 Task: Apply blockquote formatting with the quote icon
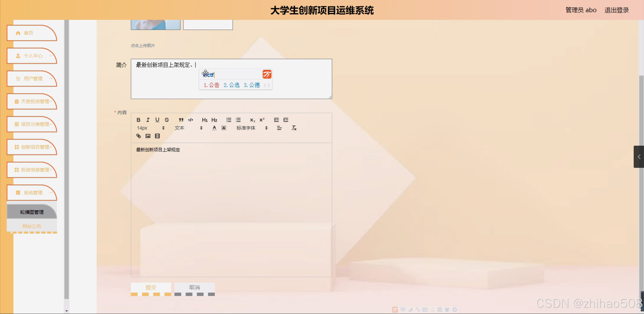(x=181, y=120)
